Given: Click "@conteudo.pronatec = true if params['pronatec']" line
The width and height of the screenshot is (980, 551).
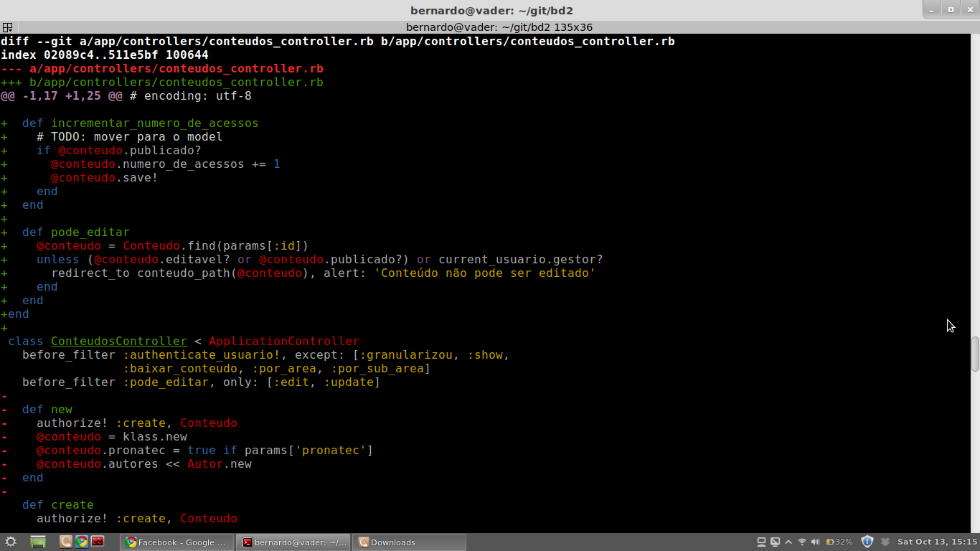Looking at the screenshot, I should [205, 451].
